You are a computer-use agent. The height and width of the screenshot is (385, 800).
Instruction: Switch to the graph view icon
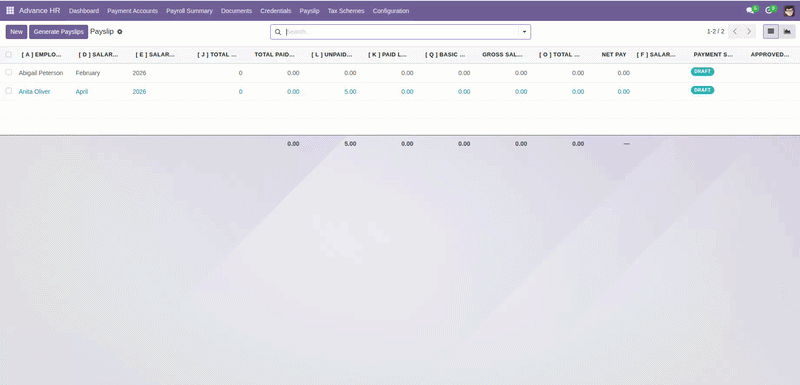(787, 32)
